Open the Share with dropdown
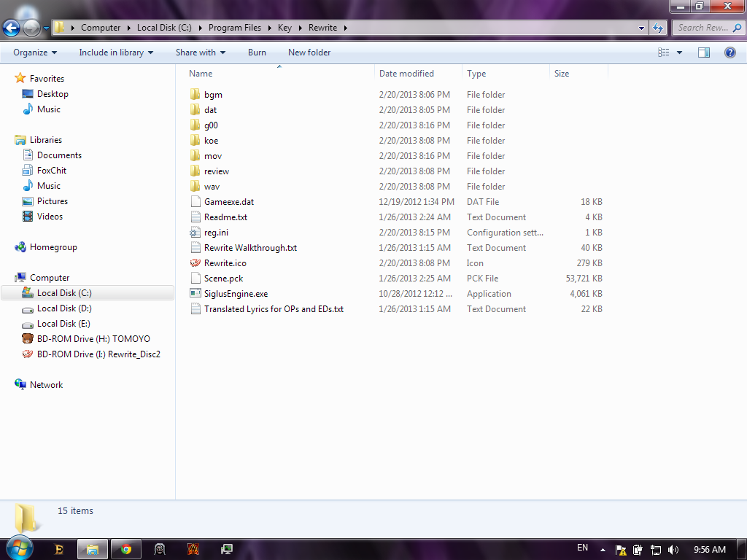 (x=200, y=52)
